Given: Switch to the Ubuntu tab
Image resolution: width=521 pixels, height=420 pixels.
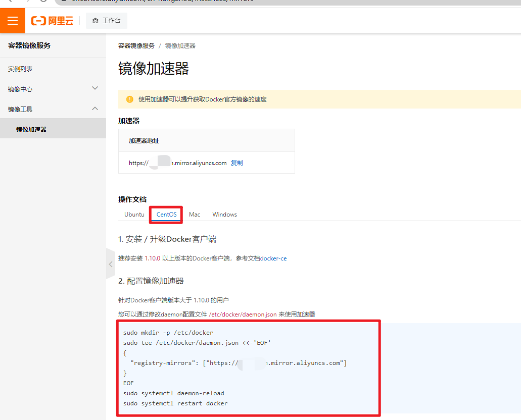Looking at the screenshot, I should click(134, 215).
